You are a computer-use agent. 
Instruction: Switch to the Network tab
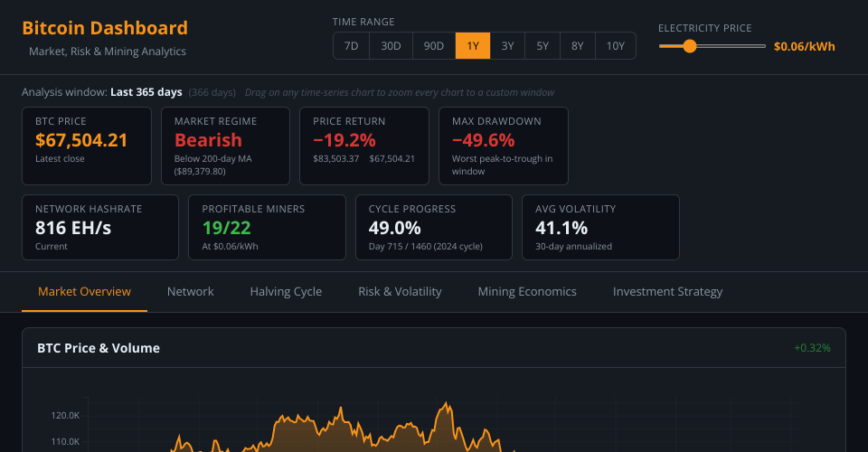point(190,291)
